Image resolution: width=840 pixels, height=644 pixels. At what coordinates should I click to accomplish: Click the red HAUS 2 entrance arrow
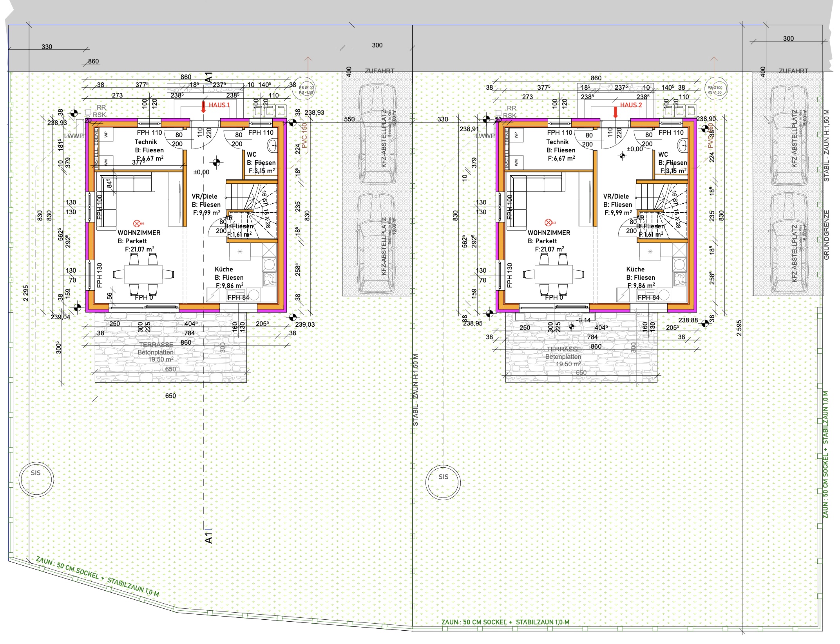615,112
